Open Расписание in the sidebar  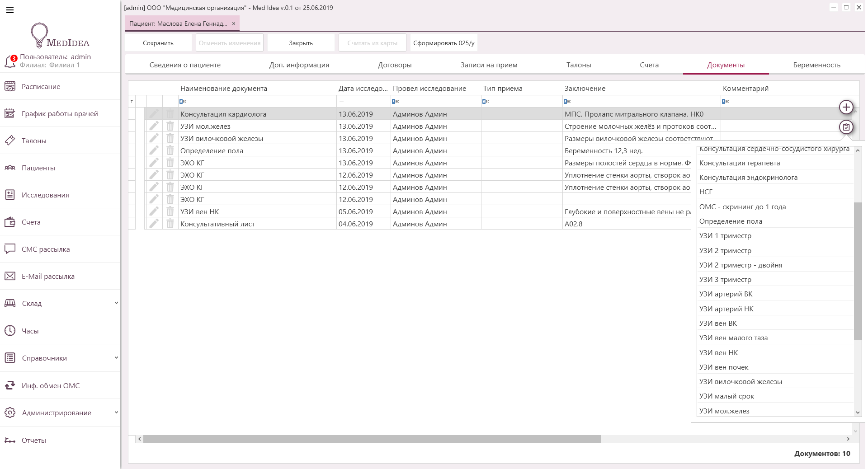[x=41, y=87]
